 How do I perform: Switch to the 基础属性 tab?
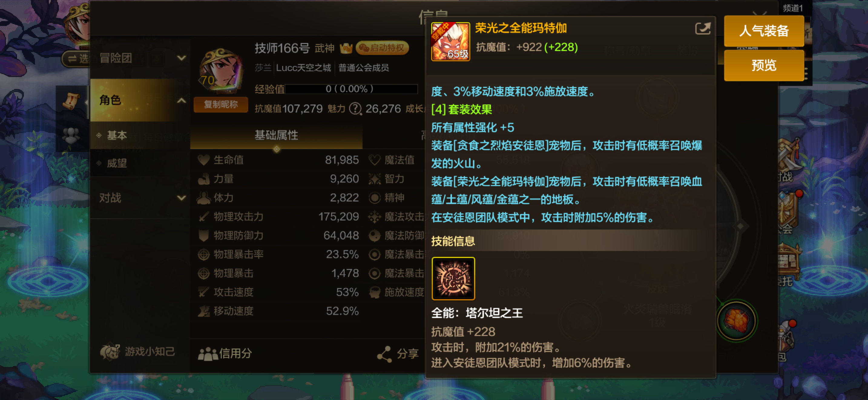(276, 135)
